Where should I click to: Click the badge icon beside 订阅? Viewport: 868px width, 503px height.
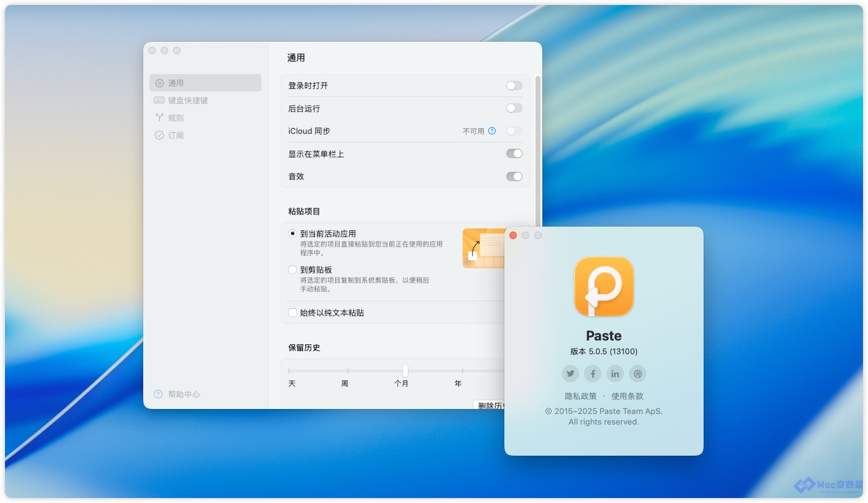pos(159,135)
